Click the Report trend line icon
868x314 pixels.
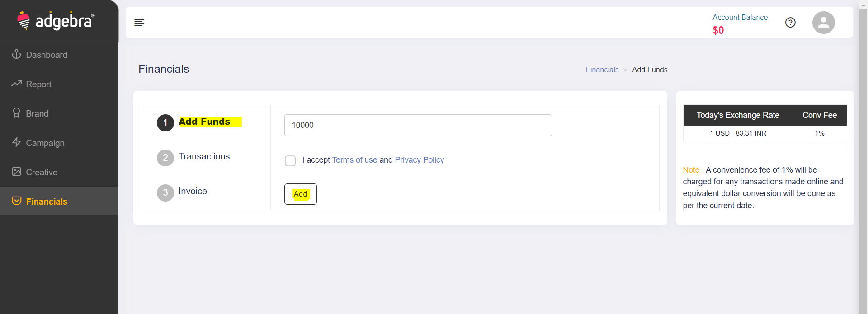pos(17,84)
